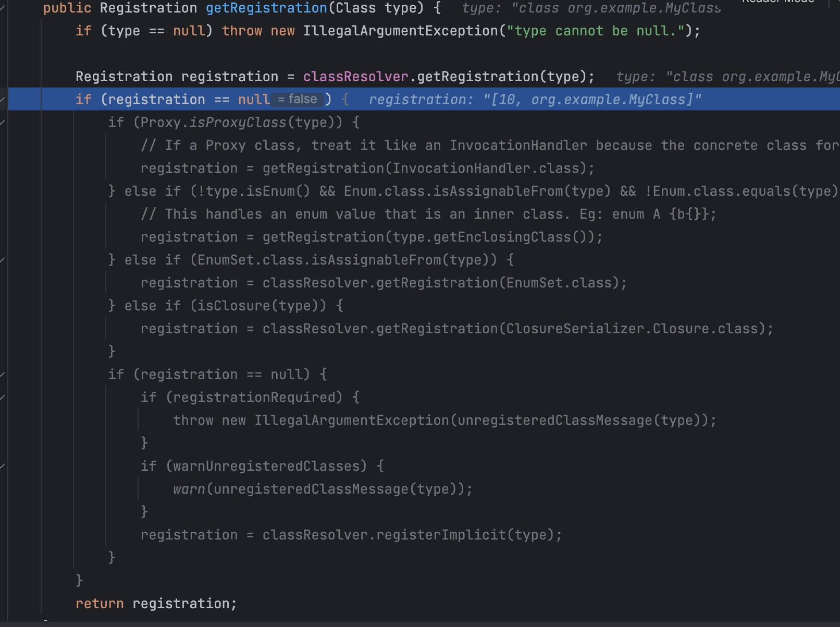Fold the 'if (warnUnregisteredClasses)' block

(x=3, y=466)
